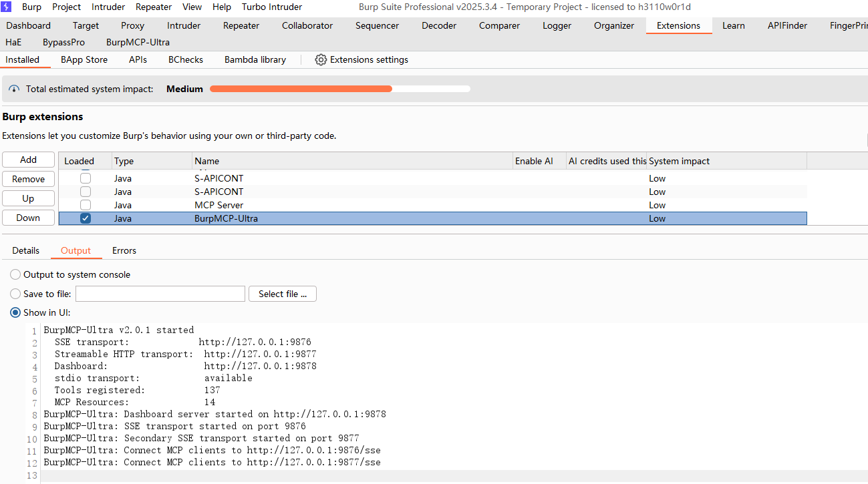This screenshot has width=868, height=484.
Task: Select the Show in UI radio
Action: 15,312
